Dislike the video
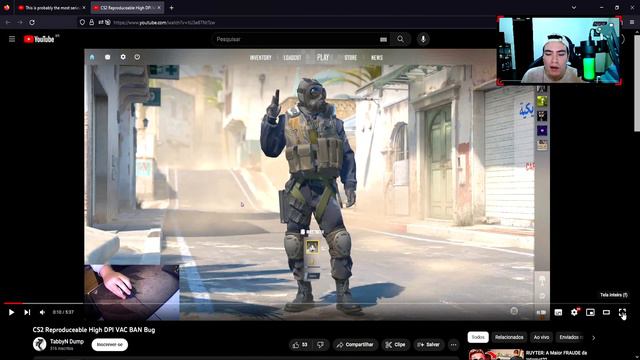Viewport: 640px width, 360px height. (321, 345)
